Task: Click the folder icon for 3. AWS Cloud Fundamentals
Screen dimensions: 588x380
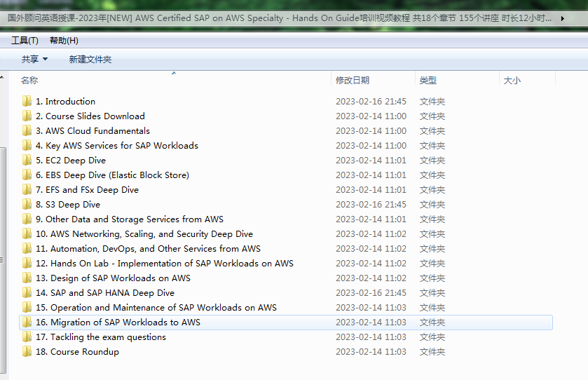Action: click(27, 130)
